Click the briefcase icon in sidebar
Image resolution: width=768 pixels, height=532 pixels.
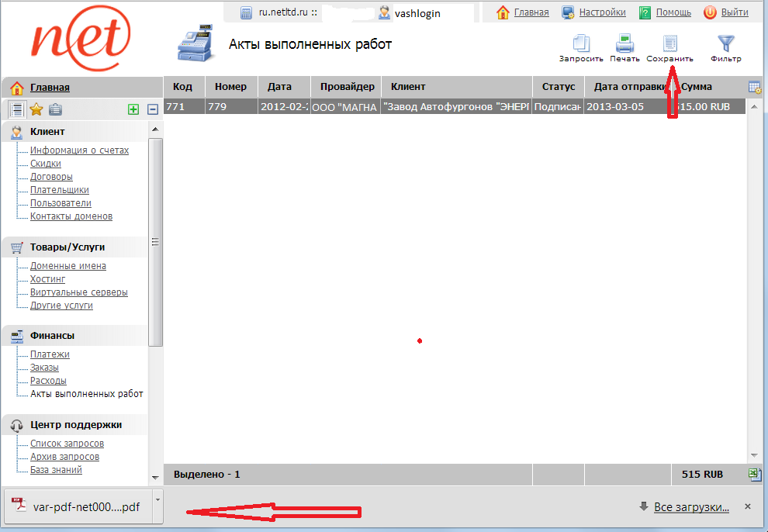[x=55, y=109]
